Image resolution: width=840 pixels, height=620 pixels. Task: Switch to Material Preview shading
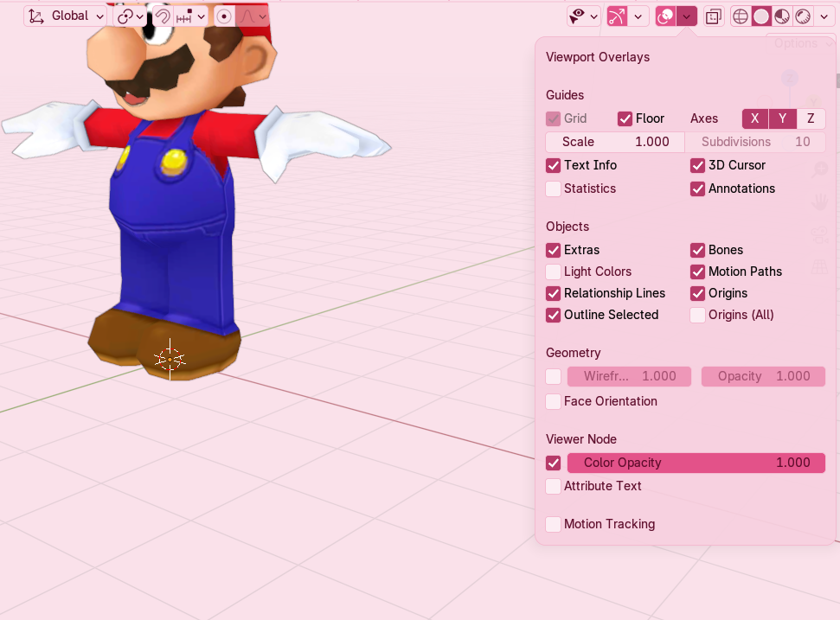coord(782,16)
